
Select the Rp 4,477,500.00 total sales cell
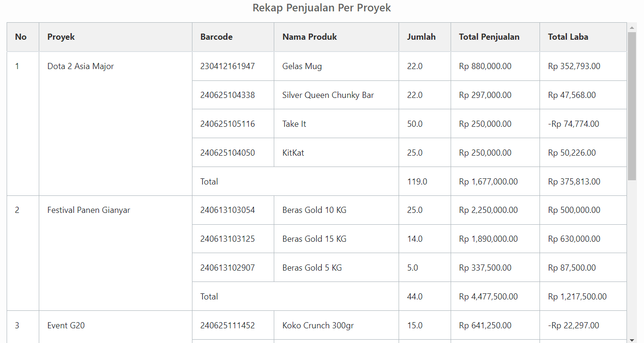[488, 297]
